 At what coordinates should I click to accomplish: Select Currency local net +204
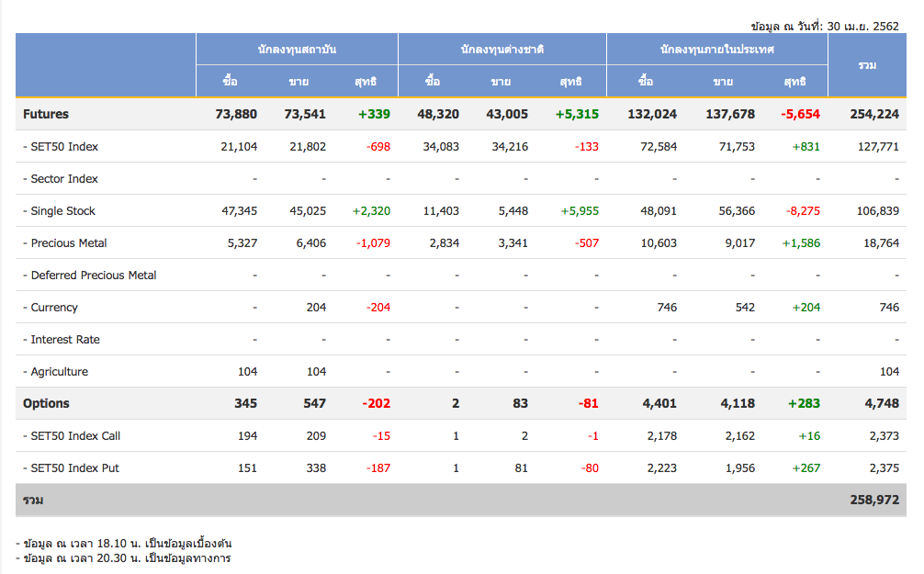[x=806, y=307]
